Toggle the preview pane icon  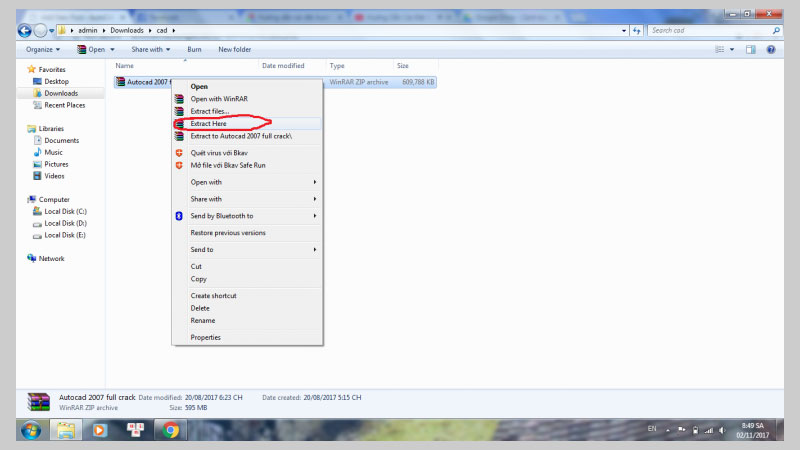pyautogui.click(x=751, y=49)
